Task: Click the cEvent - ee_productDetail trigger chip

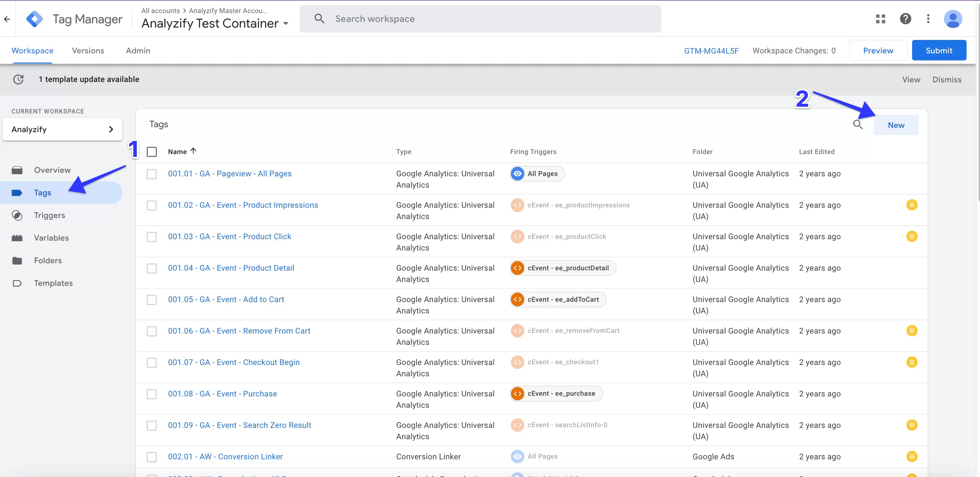Action: (563, 268)
